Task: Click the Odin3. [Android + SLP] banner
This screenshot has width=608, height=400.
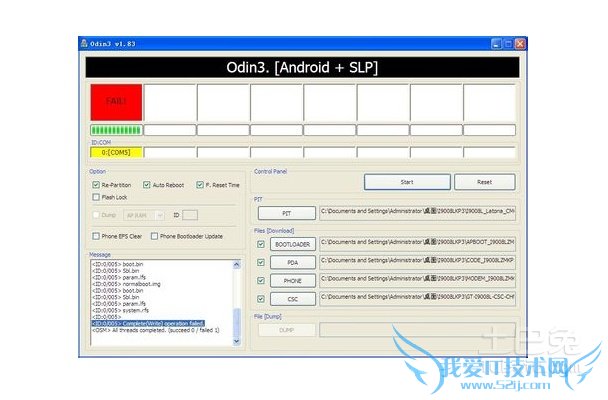Action: pos(302,67)
